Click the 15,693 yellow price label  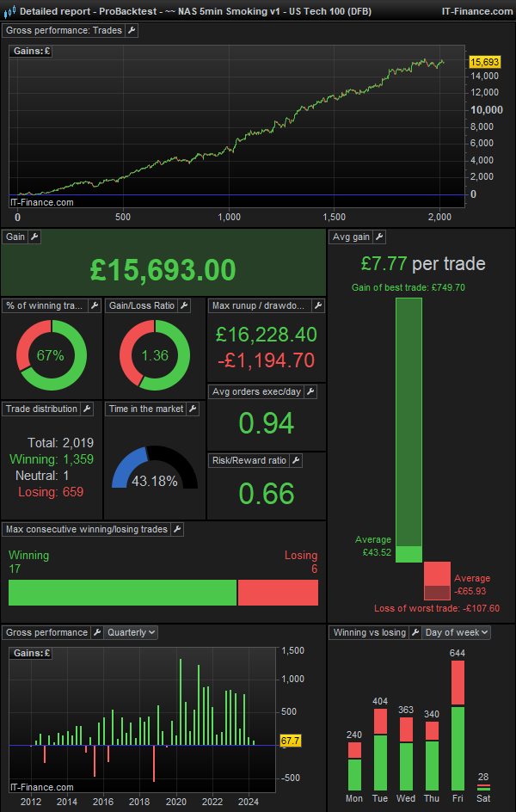click(485, 62)
